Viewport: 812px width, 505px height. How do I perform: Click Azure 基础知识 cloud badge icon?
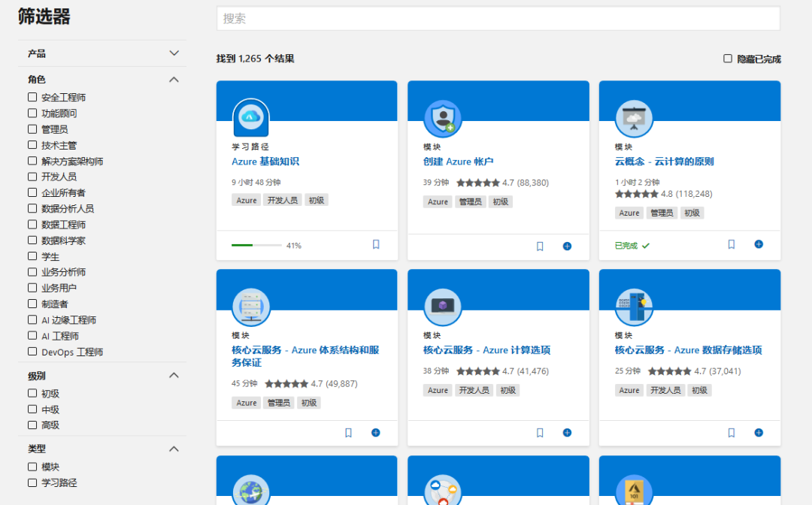pyautogui.click(x=251, y=118)
